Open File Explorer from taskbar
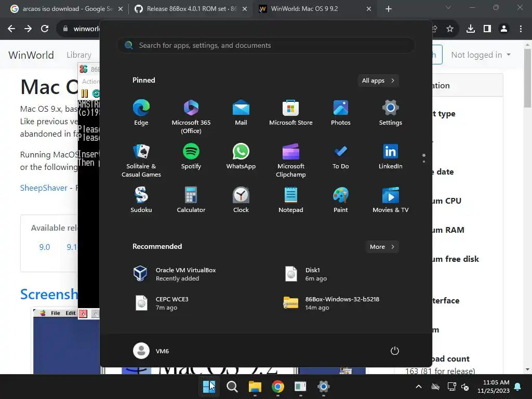Screen dimensions: 532x399 (x=255, y=387)
